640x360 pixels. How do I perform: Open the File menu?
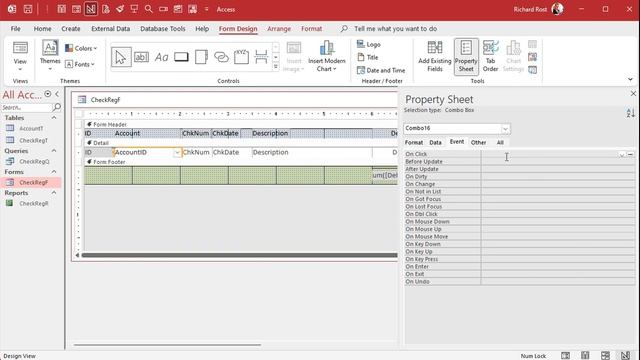16,29
